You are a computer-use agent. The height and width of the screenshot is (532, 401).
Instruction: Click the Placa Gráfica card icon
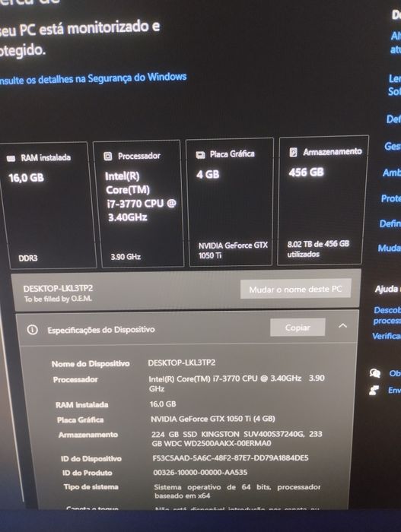[x=201, y=155]
